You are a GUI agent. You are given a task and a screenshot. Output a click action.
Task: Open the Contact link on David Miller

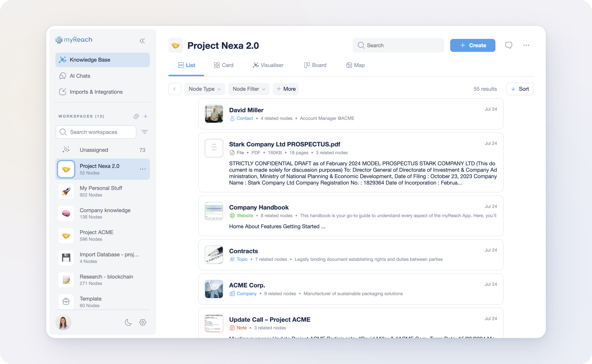point(245,118)
